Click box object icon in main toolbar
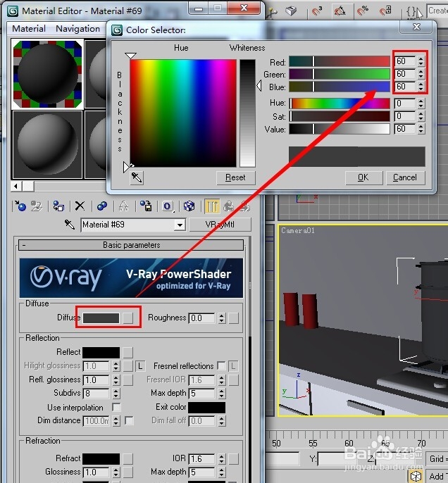 (x=291, y=11)
